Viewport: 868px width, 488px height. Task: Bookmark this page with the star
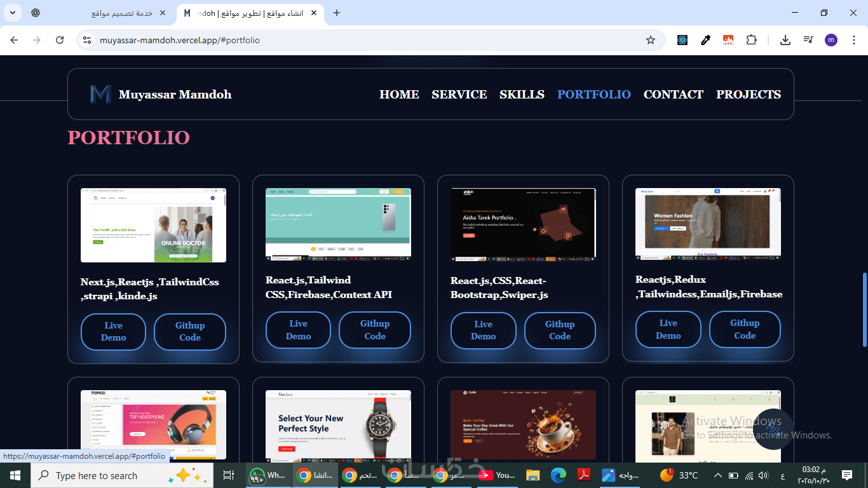[651, 40]
